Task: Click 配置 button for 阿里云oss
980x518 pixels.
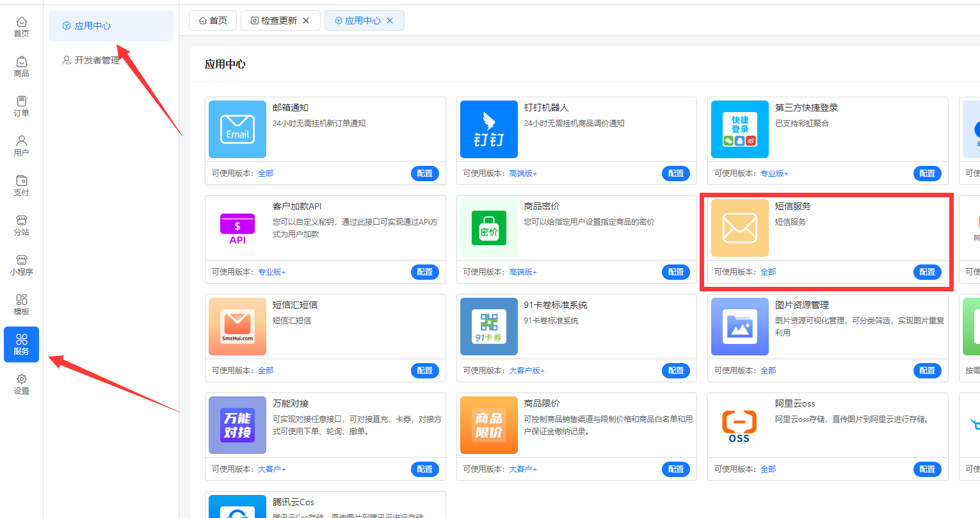Action: [927, 469]
